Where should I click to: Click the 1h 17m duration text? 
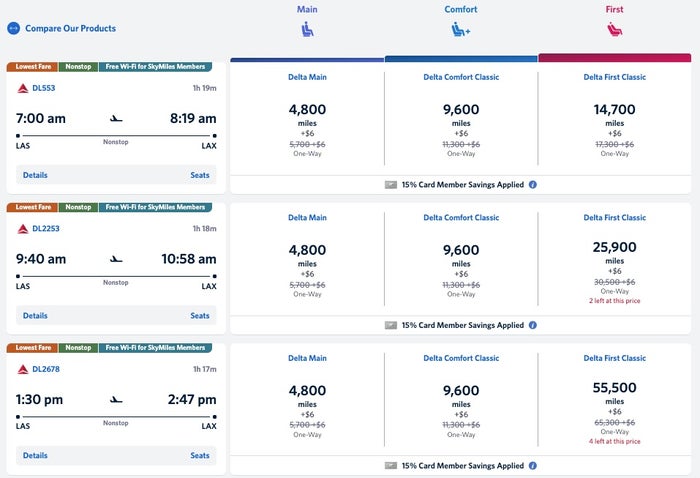(x=204, y=370)
